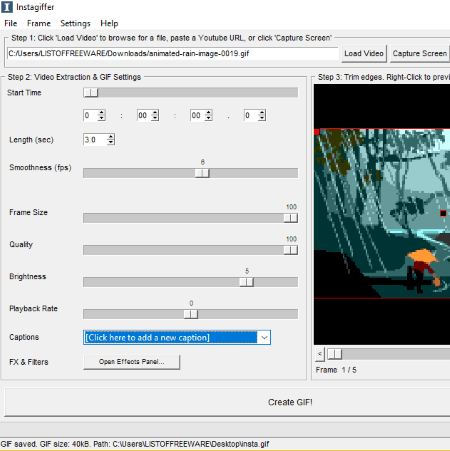
Task: Click the start time seconds spinbox field
Action: tap(197, 115)
